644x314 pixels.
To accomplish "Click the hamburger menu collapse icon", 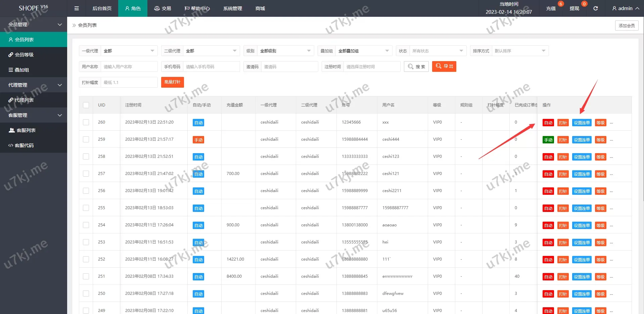I will click(x=77, y=8).
